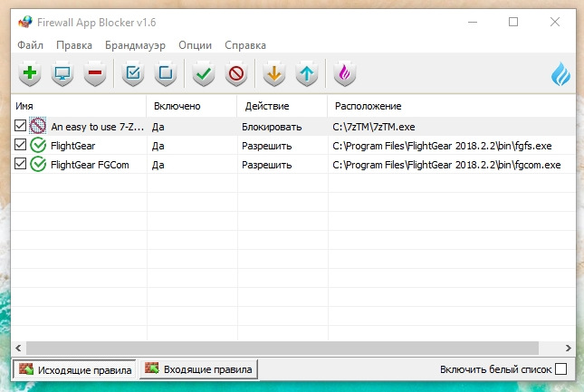Select the FlightGear FGCom name
This screenshot has width=584, height=392.
(x=90, y=165)
